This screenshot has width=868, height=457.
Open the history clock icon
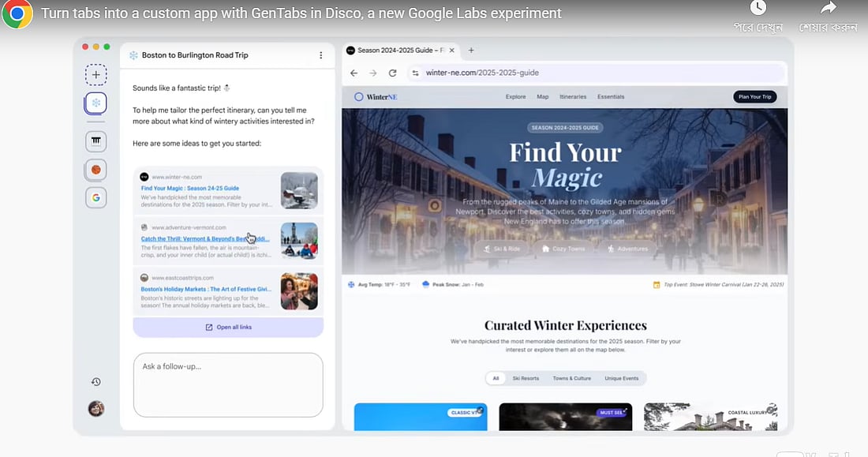coord(95,382)
